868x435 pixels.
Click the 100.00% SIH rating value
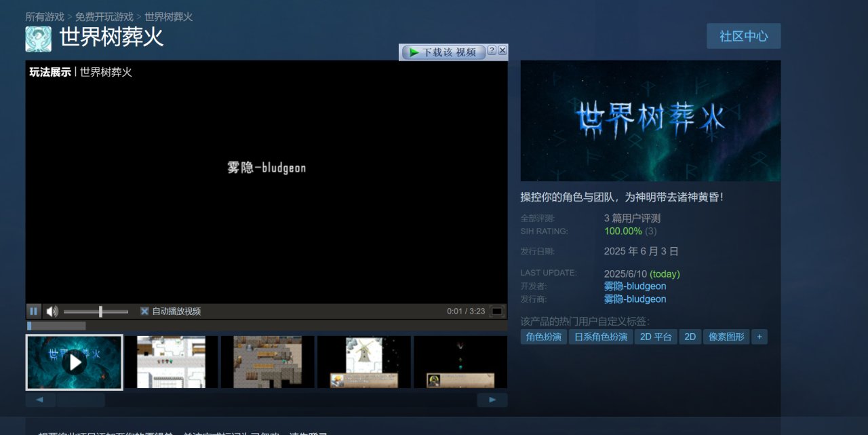tap(623, 231)
